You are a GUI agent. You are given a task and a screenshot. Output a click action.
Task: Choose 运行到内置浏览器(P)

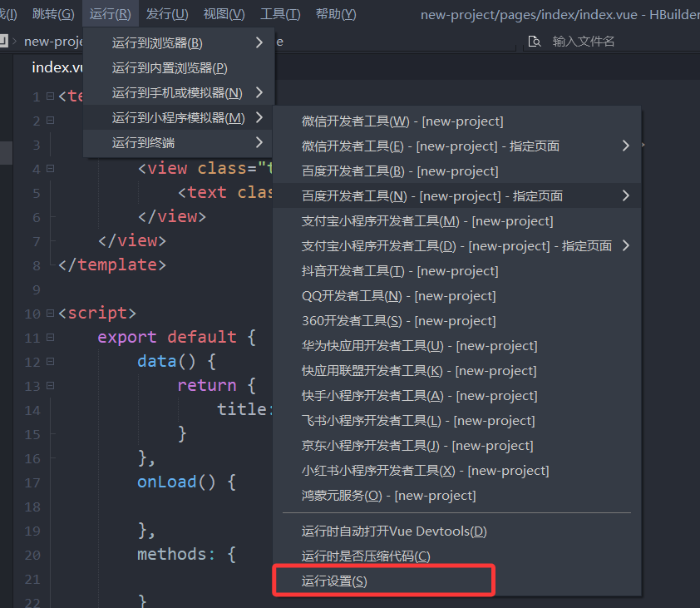tap(178, 68)
